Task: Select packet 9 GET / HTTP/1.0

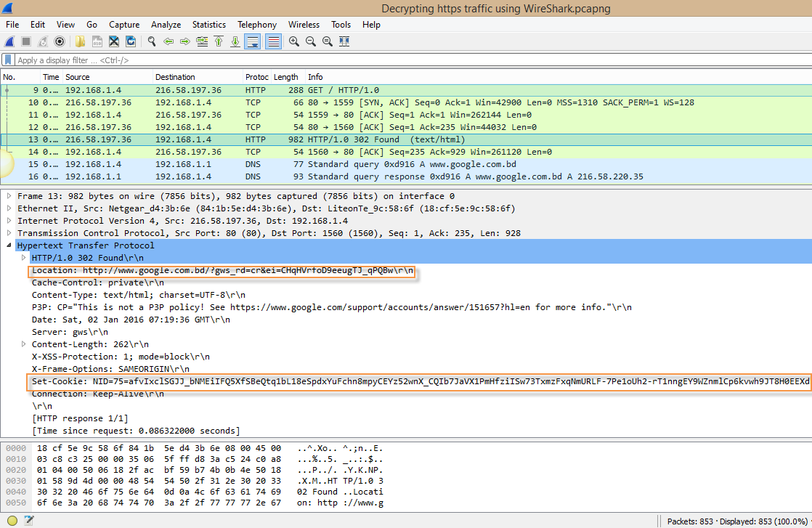Action: click(x=406, y=90)
